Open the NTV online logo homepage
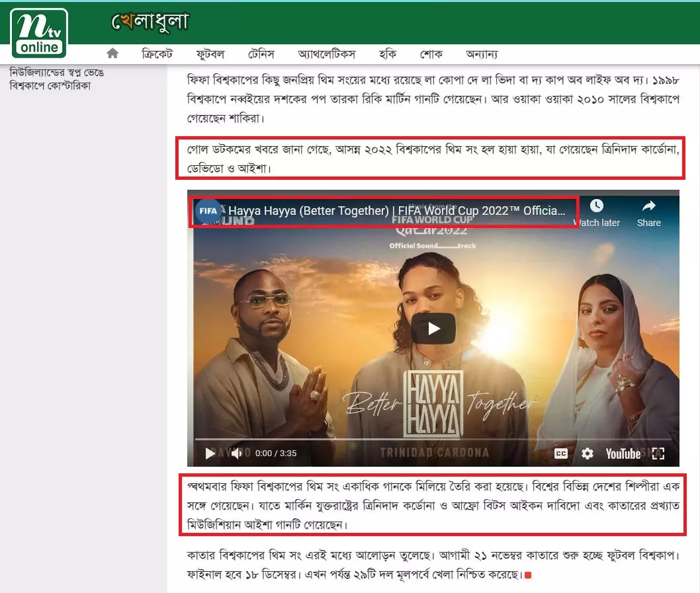The height and width of the screenshot is (593, 700). pos(39,33)
